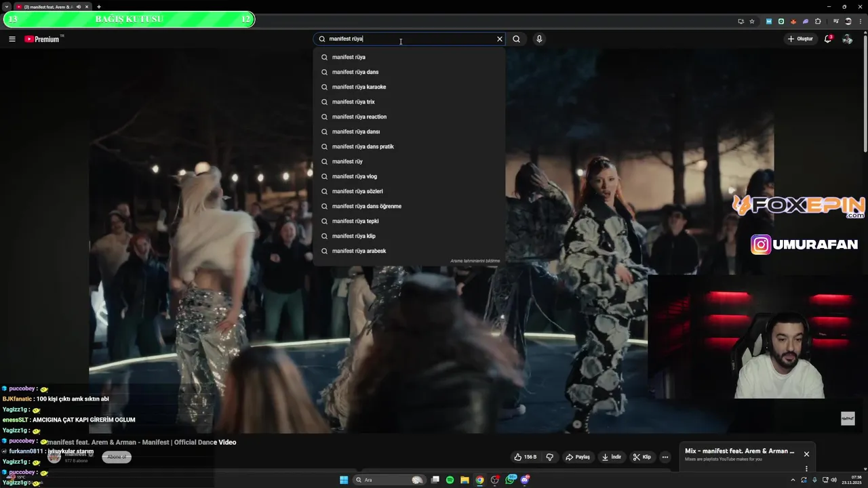
Task: Close the Mix playlist panel
Action: (x=806, y=454)
